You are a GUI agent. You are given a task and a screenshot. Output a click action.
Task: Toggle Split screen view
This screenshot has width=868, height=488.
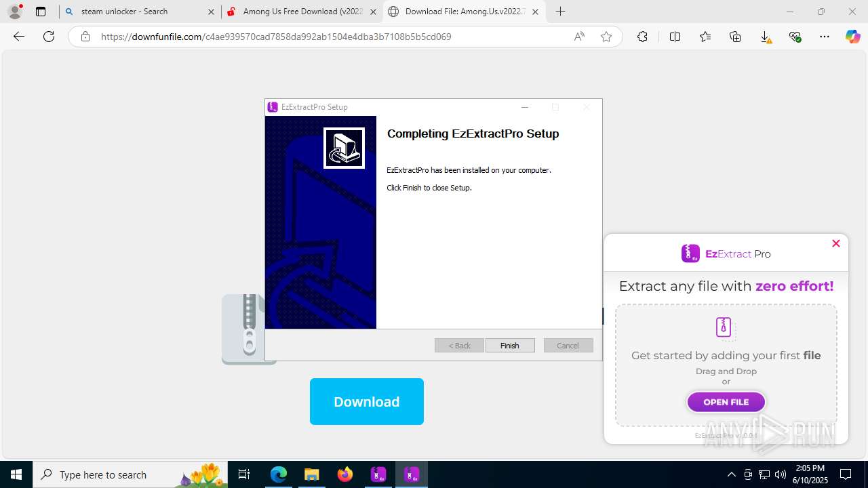pyautogui.click(x=675, y=37)
